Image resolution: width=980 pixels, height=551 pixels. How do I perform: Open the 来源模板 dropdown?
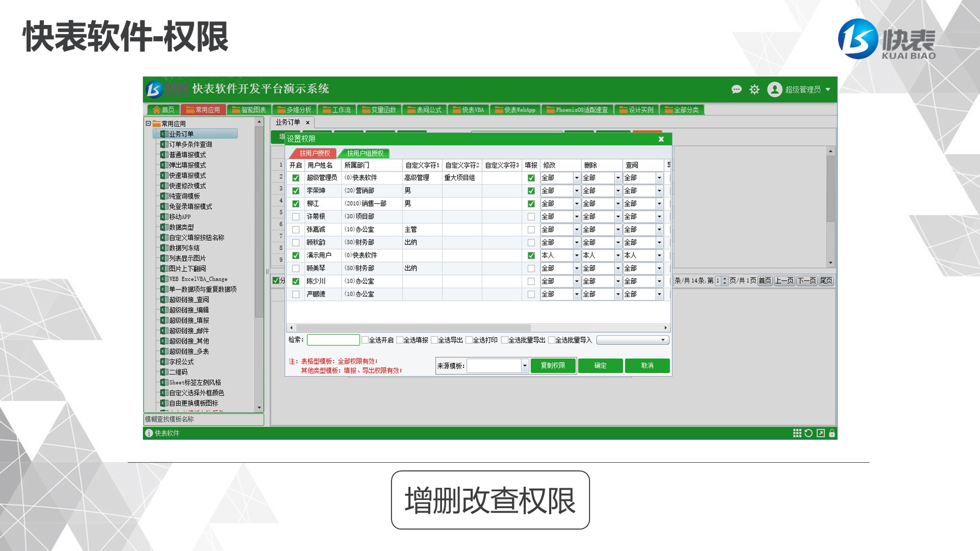point(524,366)
